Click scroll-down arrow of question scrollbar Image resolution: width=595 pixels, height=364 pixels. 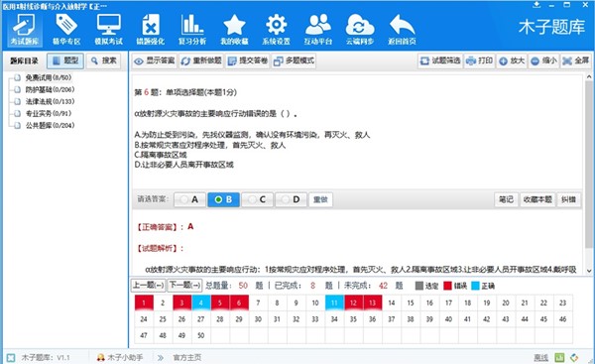588,270
